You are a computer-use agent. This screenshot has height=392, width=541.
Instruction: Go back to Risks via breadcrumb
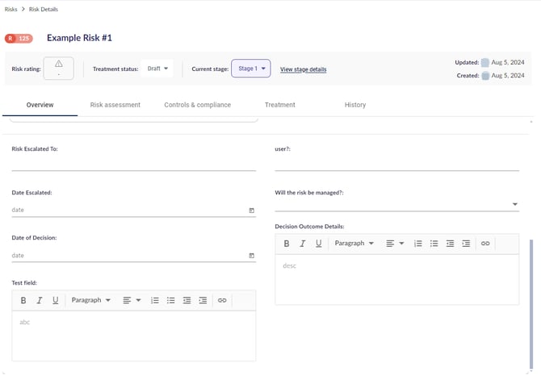pos(10,9)
